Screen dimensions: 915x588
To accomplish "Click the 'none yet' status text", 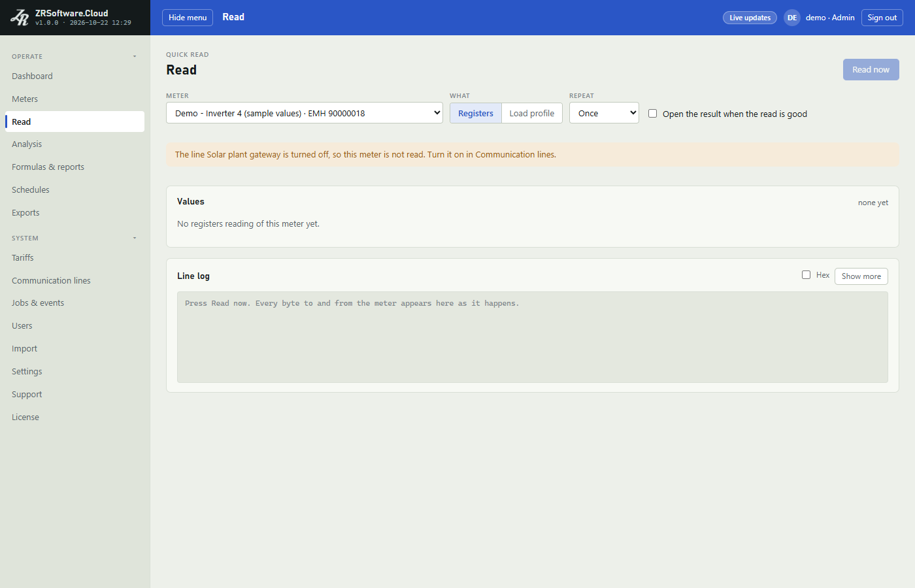I will click(x=873, y=203).
